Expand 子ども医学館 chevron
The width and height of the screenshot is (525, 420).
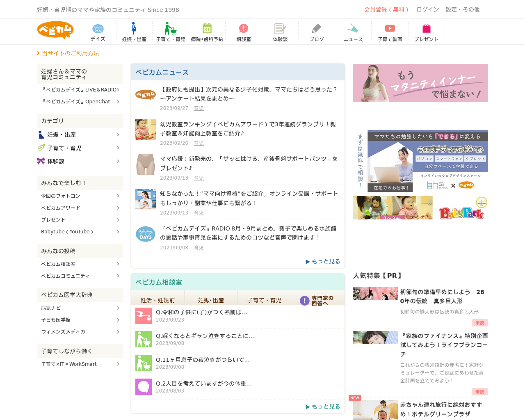[118, 320]
